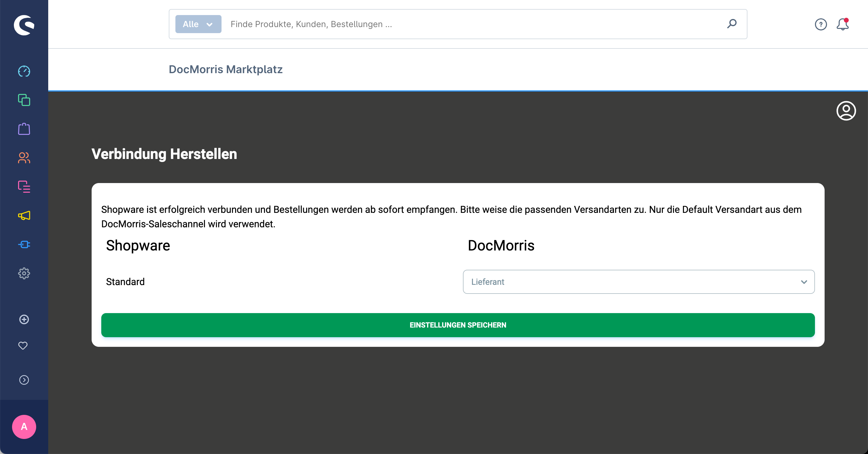
Task: Open the Extensions plug icon
Action: click(24, 244)
